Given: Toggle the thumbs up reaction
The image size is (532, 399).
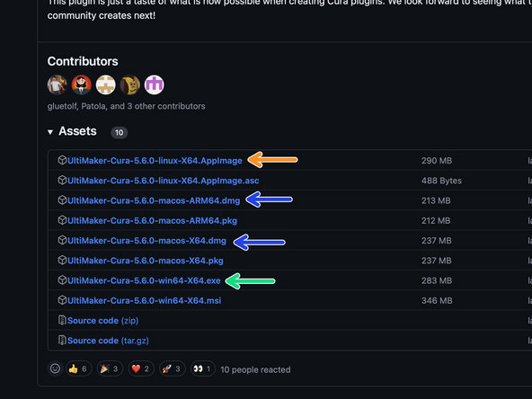Looking at the screenshot, I should (79, 368).
